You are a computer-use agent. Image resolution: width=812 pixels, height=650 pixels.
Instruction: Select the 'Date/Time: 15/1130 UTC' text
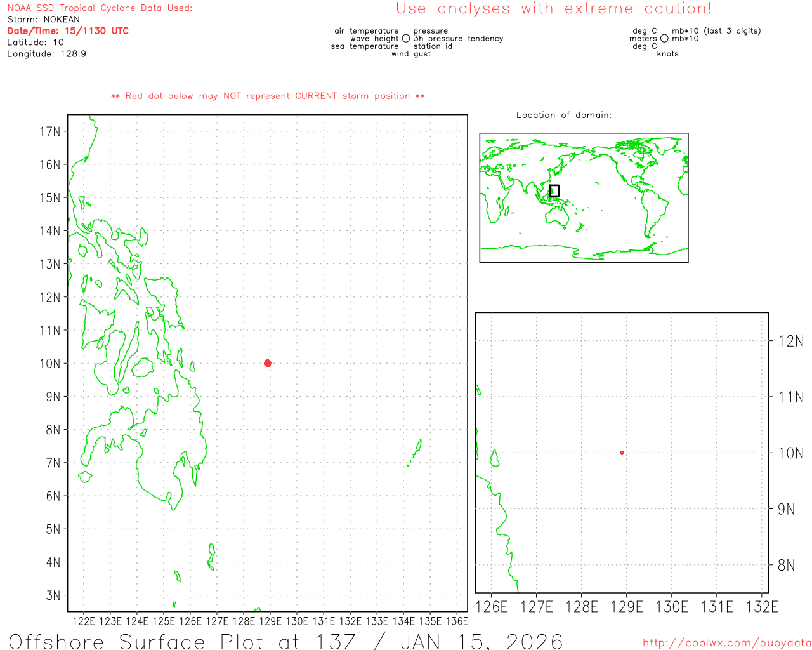[x=68, y=31]
